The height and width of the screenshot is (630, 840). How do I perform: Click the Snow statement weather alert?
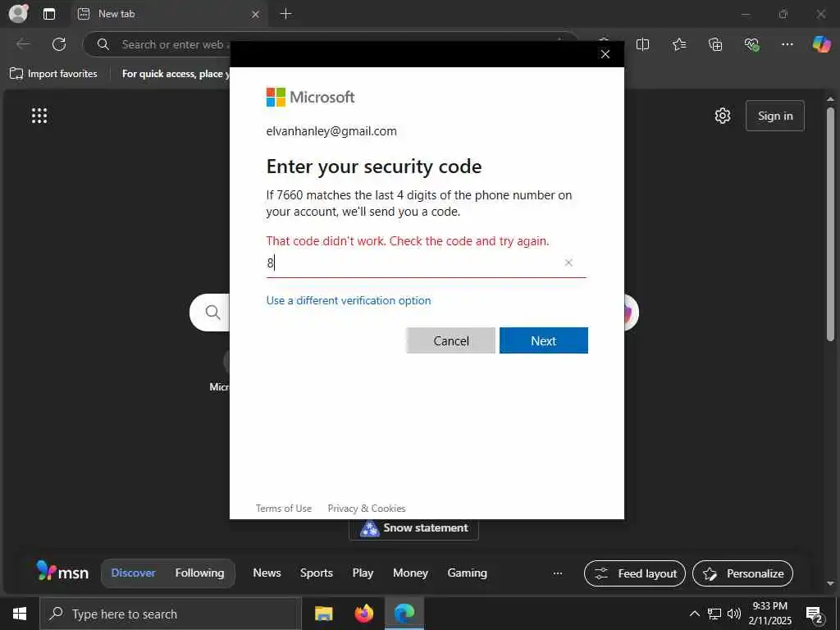point(413,528)
